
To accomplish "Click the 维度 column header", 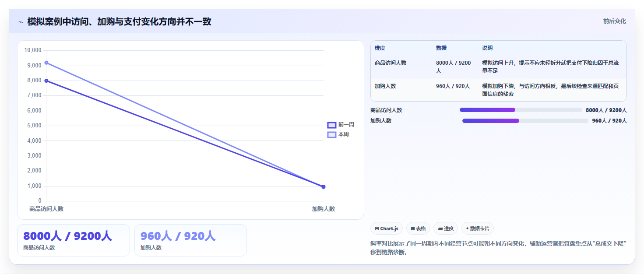I will pyautogui.click(x=380, y=48).
